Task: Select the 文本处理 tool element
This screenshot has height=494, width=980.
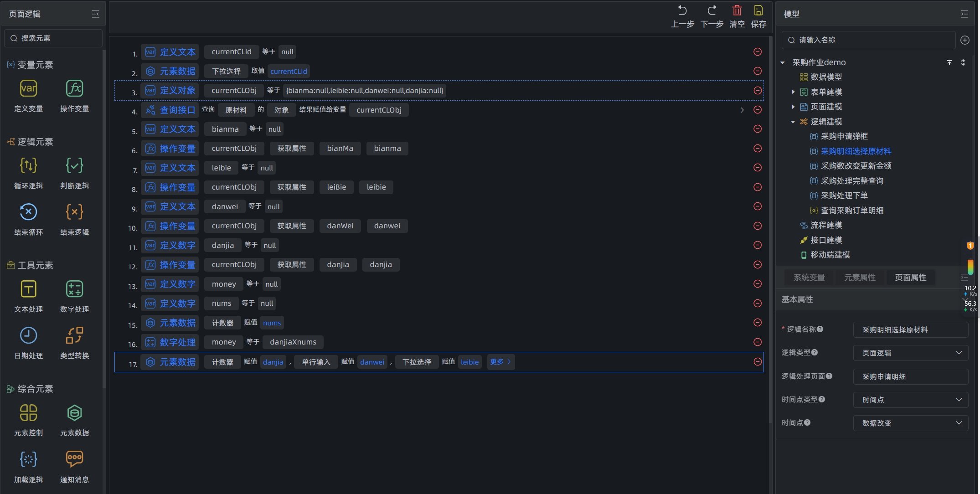Action: (28, 289)
